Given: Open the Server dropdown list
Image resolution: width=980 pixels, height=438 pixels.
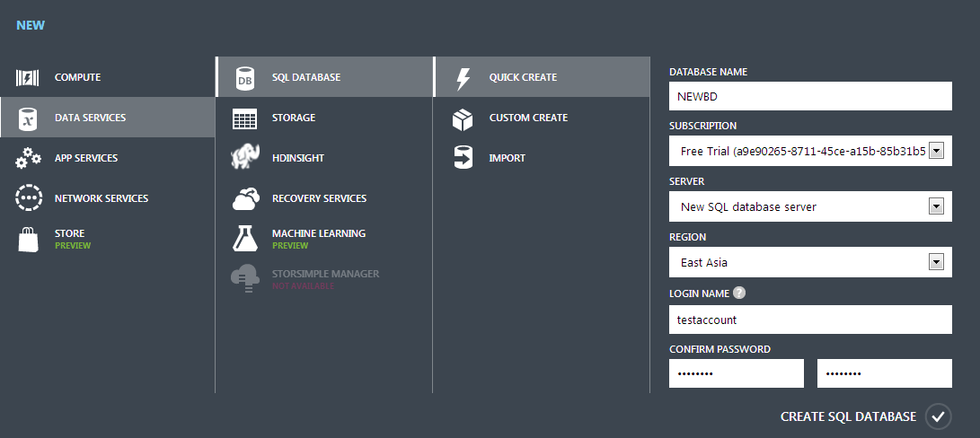Looking at the screenshot, I should point(810,206).
